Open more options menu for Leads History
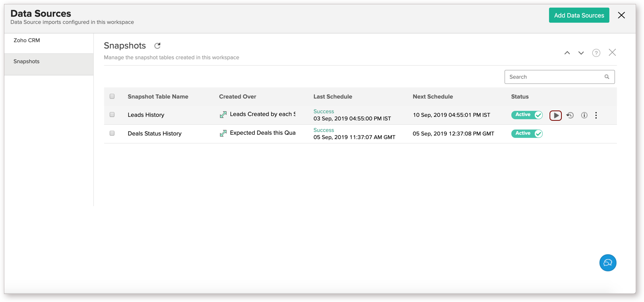 [x=596, y=115]
